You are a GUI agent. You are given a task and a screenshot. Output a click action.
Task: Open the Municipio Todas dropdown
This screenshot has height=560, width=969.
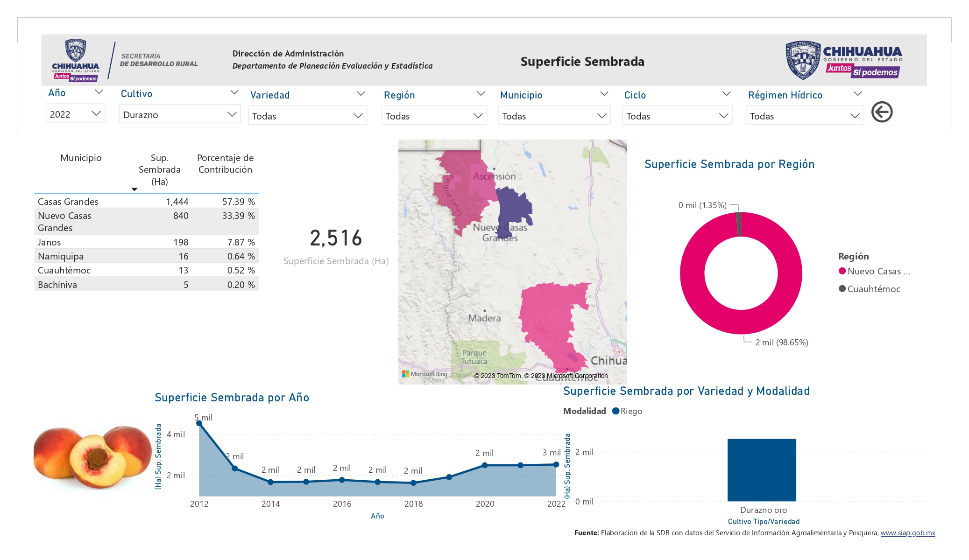pos(554,116)
